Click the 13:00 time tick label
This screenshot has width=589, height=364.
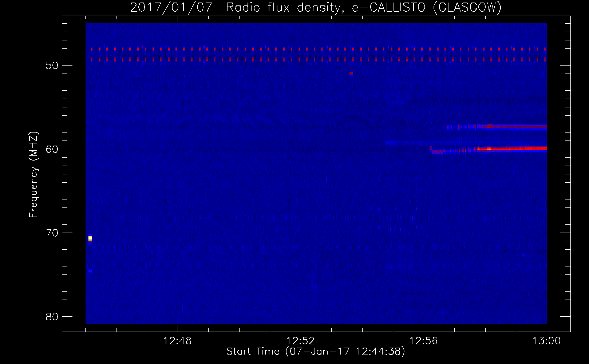547,341
